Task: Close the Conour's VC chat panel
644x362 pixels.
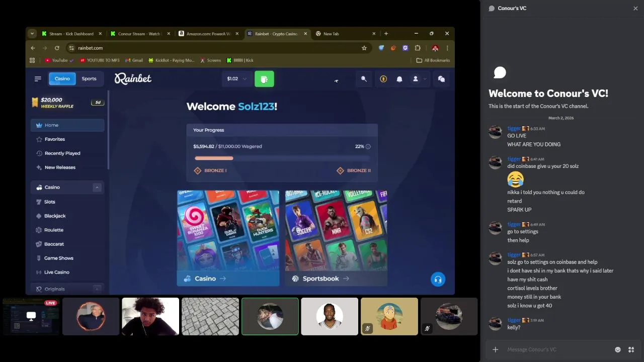Action: [x=635, y=8]
